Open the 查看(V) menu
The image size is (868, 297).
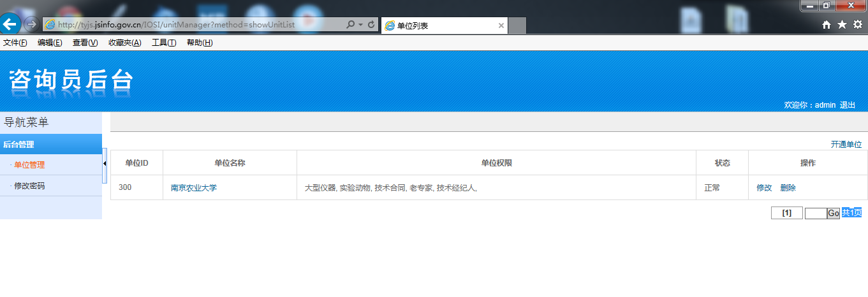pyautogui.click(x=85, y=43)
